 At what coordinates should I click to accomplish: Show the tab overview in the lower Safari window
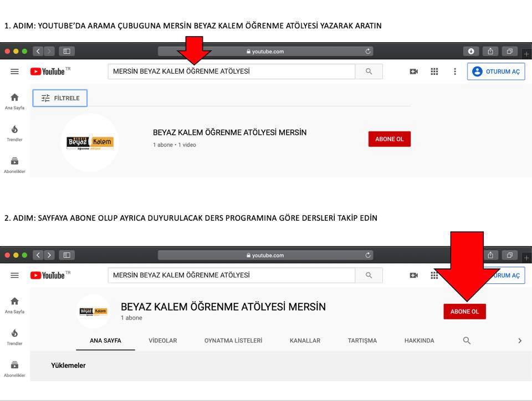click(510, 255)
